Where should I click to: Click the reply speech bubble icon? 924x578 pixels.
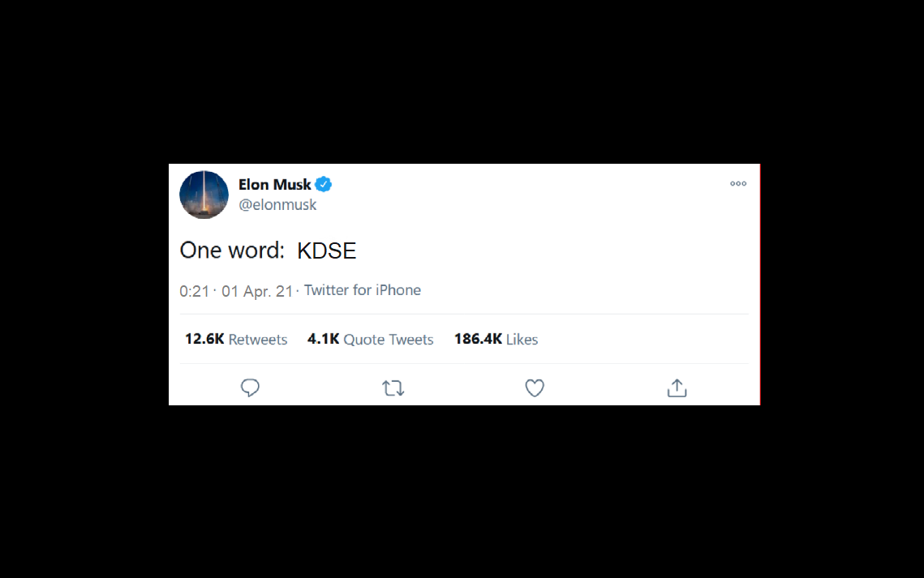coord(250,388)
